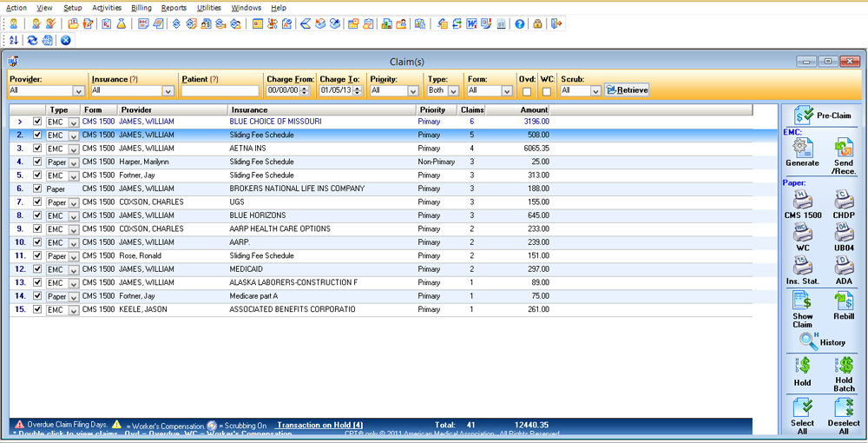Click the Patient search input field
The image size is (868, 443).
tap(220, 90)
